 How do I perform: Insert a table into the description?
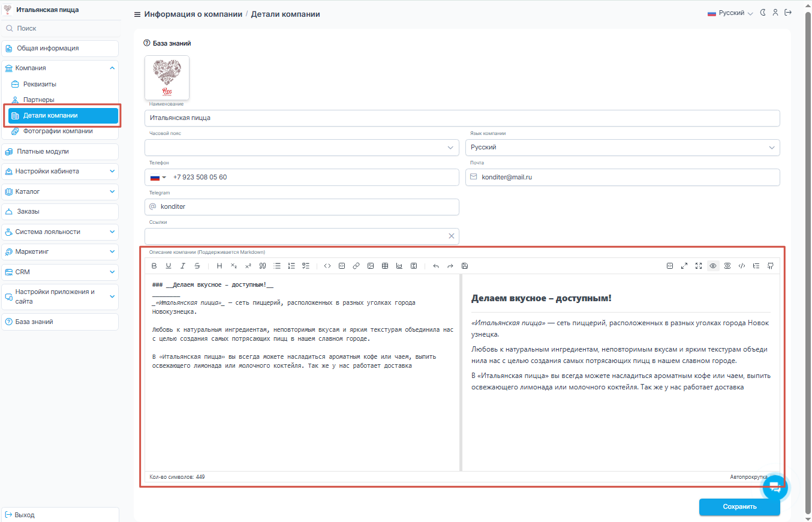pyautogui.click(x=385, y=266)
